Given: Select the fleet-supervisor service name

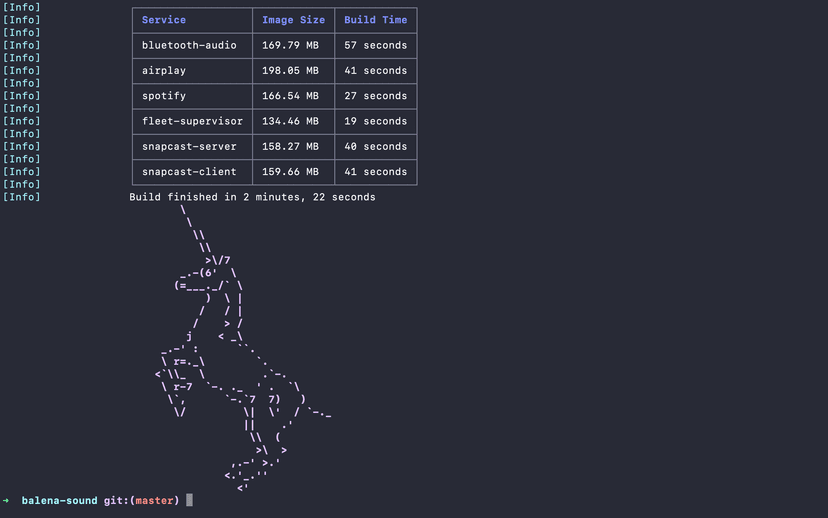Looking at the screenshot, I should 192,121.
